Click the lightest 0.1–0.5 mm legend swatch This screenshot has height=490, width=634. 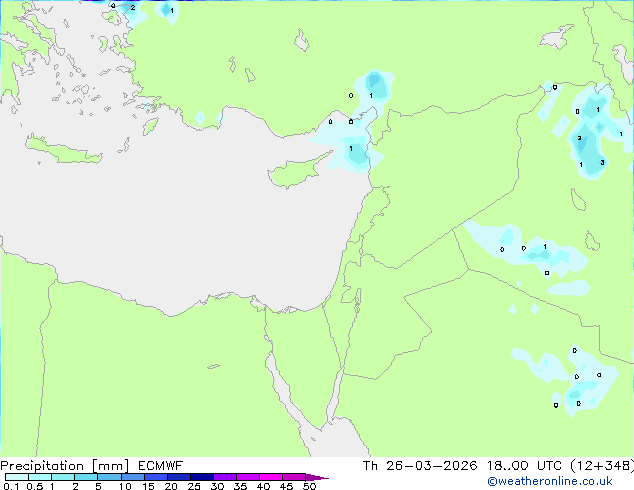(17, 477)
